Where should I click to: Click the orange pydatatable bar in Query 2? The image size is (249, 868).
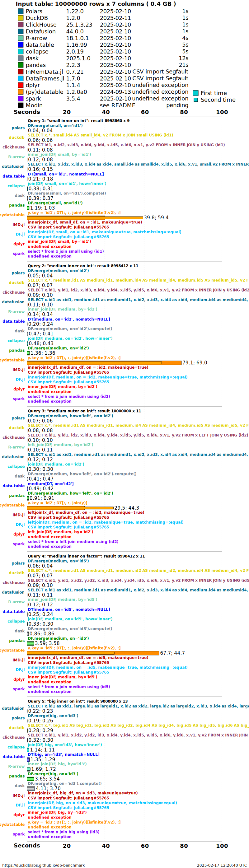click(104, 363)
